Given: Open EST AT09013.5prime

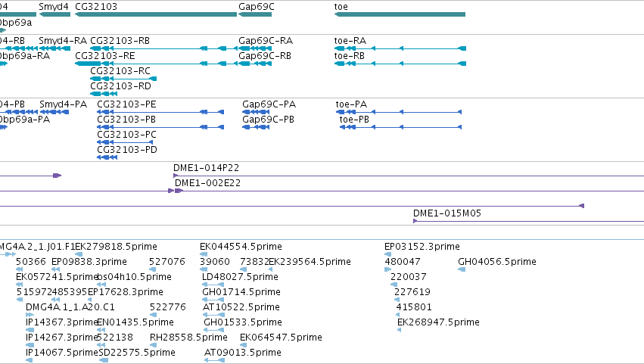Looking at the screenshot, I should point(243,353).
